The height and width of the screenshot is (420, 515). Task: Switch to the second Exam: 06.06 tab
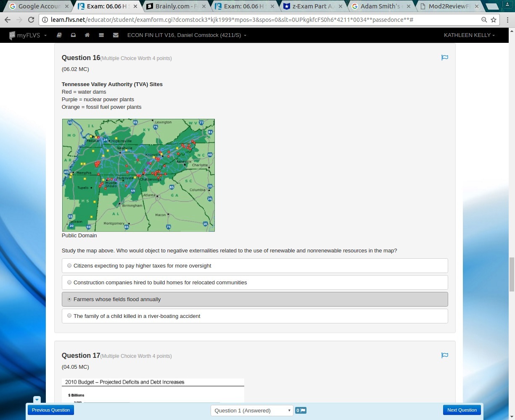[x=244, y=6]
